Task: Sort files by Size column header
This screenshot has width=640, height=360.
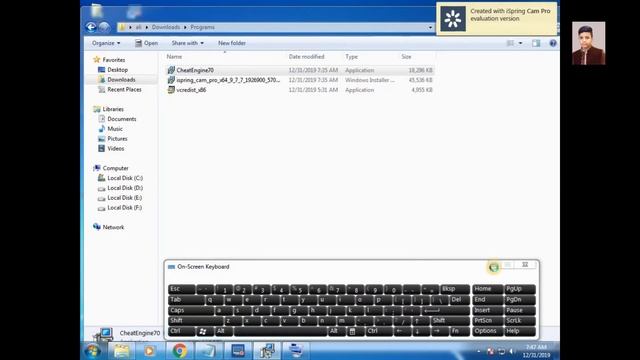Action: point(406,57)
